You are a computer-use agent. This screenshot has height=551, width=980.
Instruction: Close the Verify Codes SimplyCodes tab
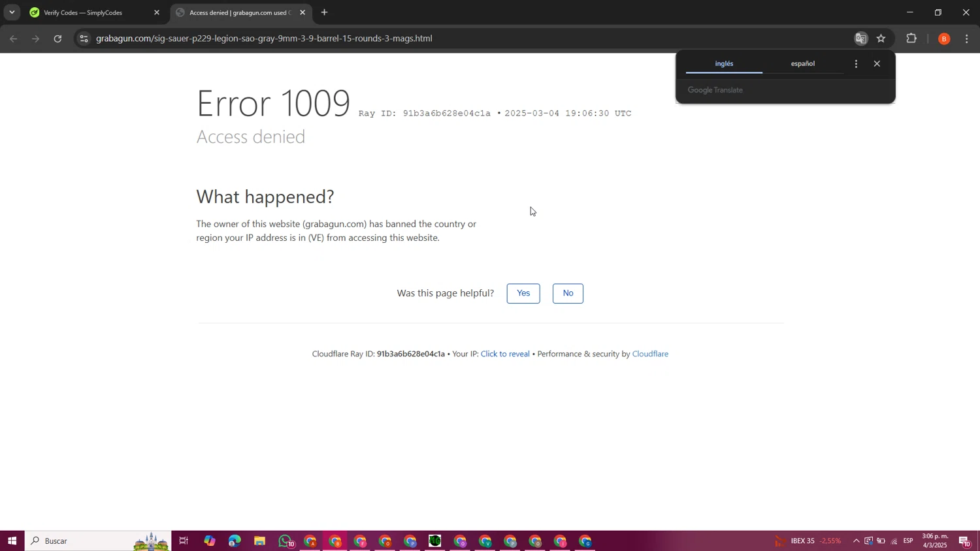(x=157, y=12)
